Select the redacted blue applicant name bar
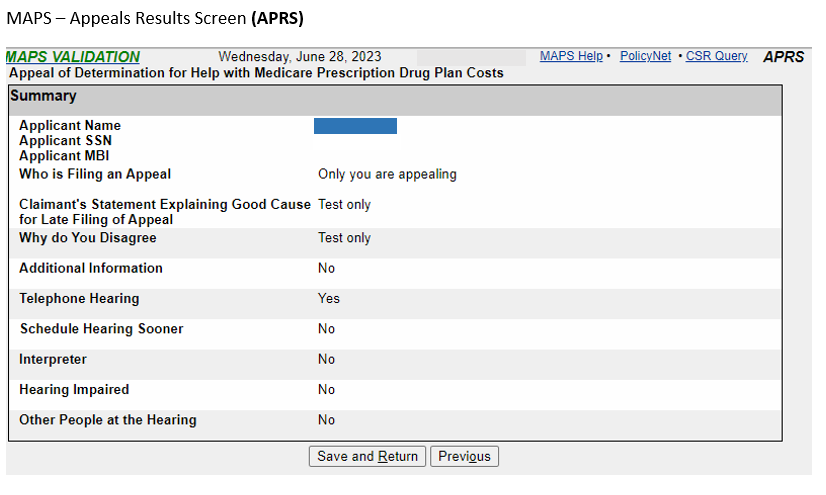 pyautogui.click(x=355, y=126)
